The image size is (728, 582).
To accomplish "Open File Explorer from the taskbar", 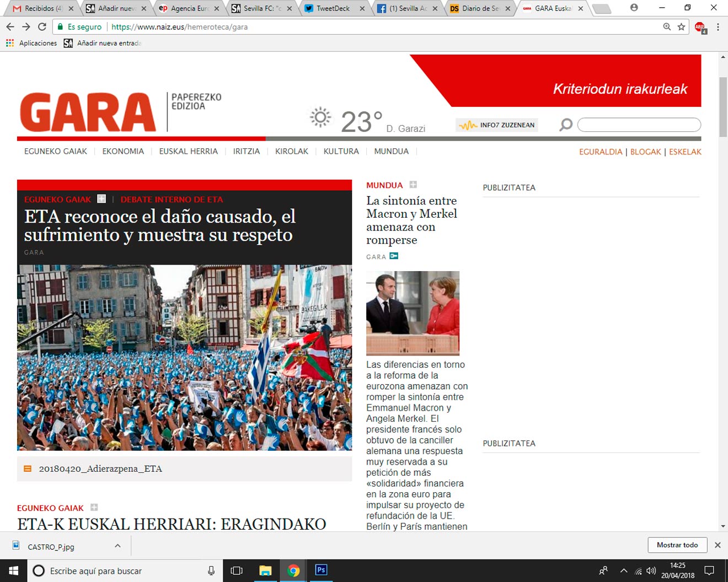I will [x=265, y=570].
